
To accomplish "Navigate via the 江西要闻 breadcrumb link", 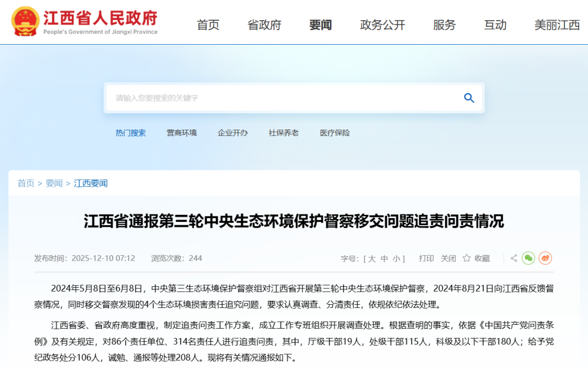I will 90,183.
